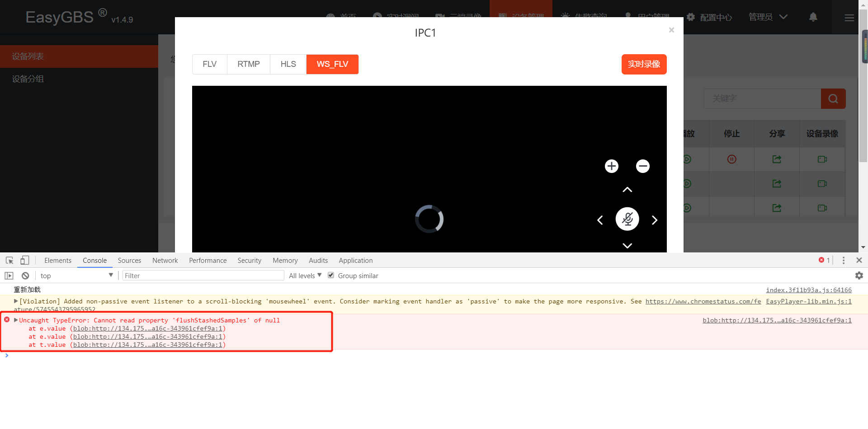The image size is (868, 429).
Task: Zoom in camera with PTZ plus button
Action: coord(612,166)
